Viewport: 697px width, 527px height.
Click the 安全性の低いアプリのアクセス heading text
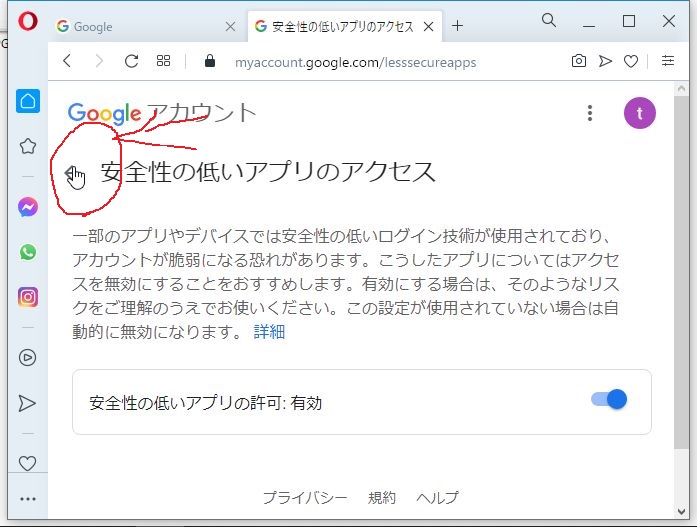(268, 172)
